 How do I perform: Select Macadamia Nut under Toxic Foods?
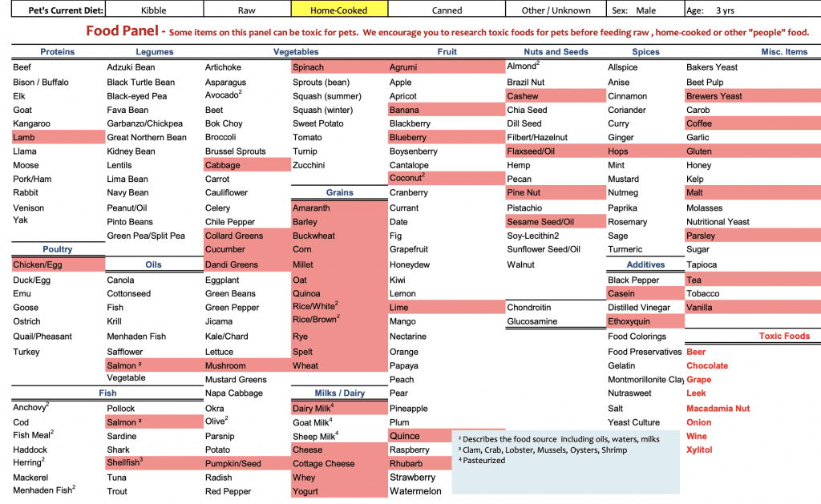[x=718, y=408]
